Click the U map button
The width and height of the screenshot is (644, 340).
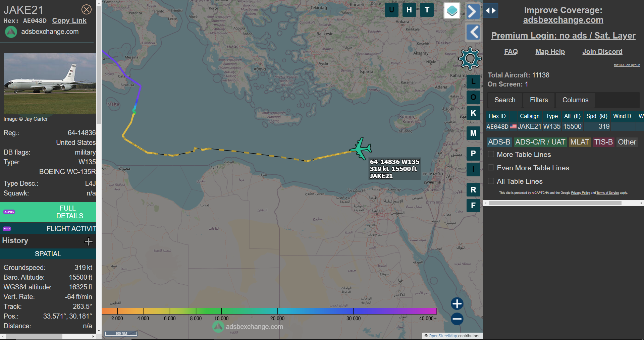391,10
